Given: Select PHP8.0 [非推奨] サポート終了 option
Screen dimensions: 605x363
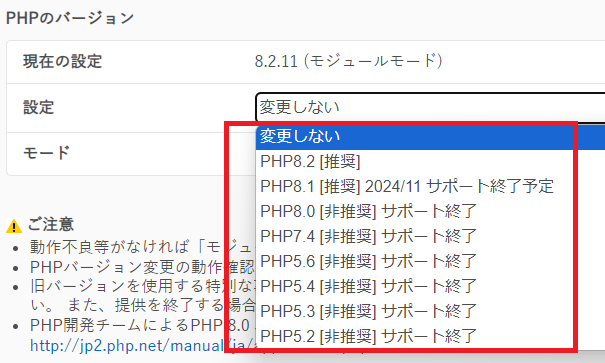Looking at the screenshot, I should coord(430,211).
